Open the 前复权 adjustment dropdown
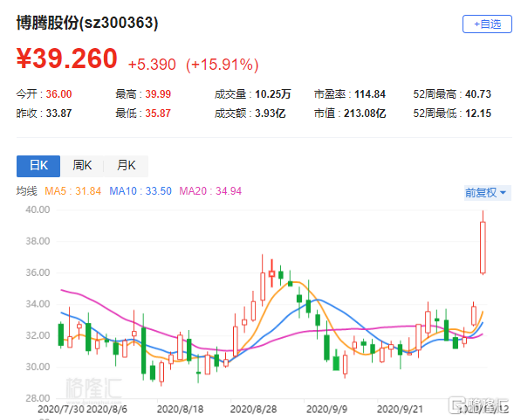The height and width of the screenshot is (420, 514). click(x=487, y=192)
